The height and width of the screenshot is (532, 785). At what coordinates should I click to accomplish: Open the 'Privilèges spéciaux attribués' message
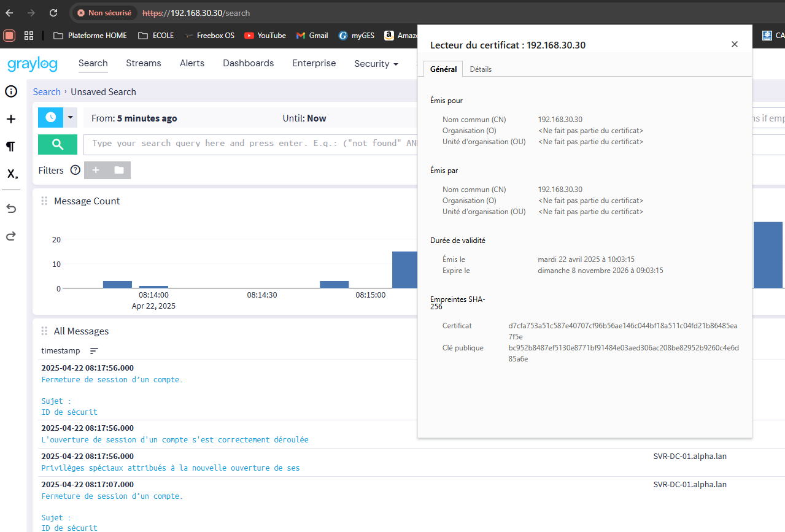tap(171, 468)
